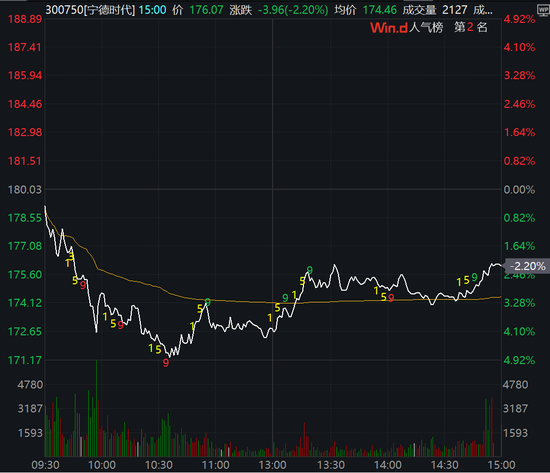Click the tallest green volume bar near 10:00
This screenshot has height=473, width=550.
coord(96,408)
